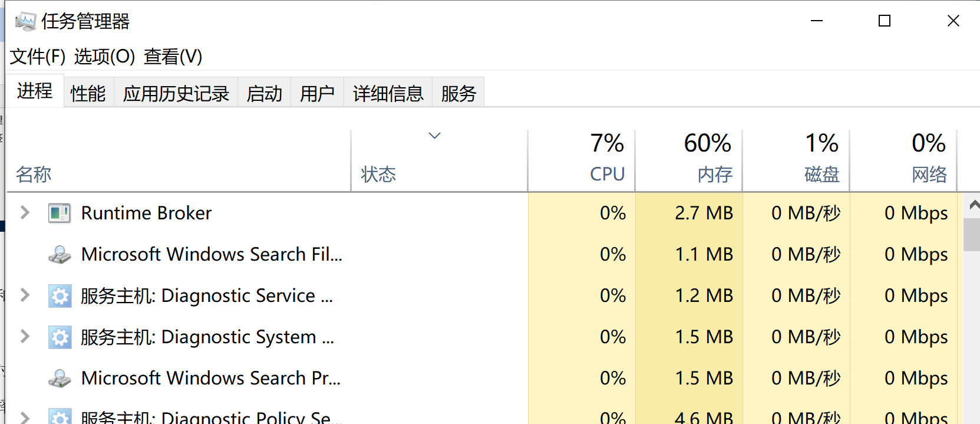Switch to the 详细信息 tab
The width and height of the screenshot is (980, 424).
tap(388, 93)
